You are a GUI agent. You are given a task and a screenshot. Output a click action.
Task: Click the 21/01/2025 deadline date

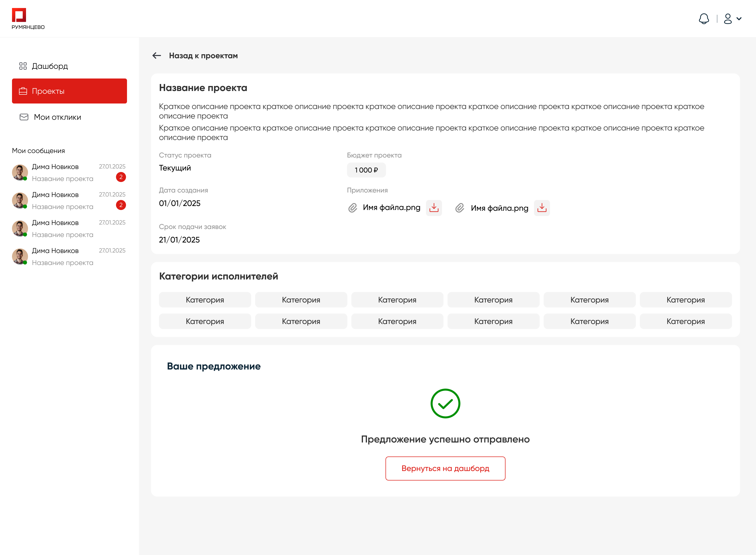(x=179, y=240)
